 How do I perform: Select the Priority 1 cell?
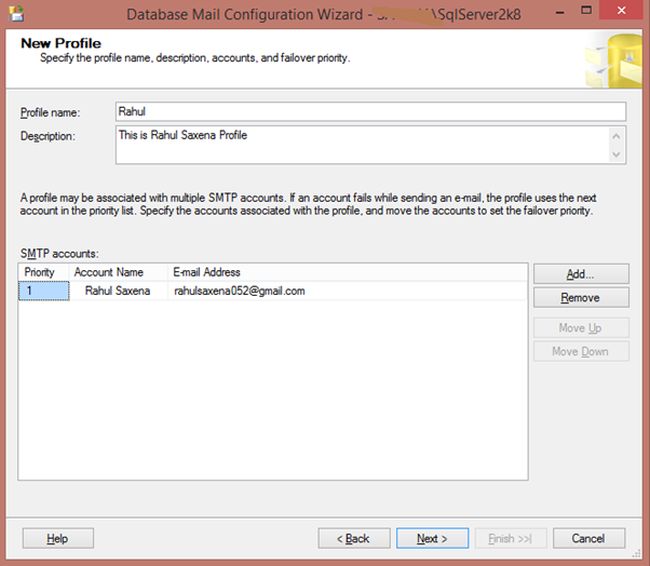pyautogui.click(x=44, y=291)
